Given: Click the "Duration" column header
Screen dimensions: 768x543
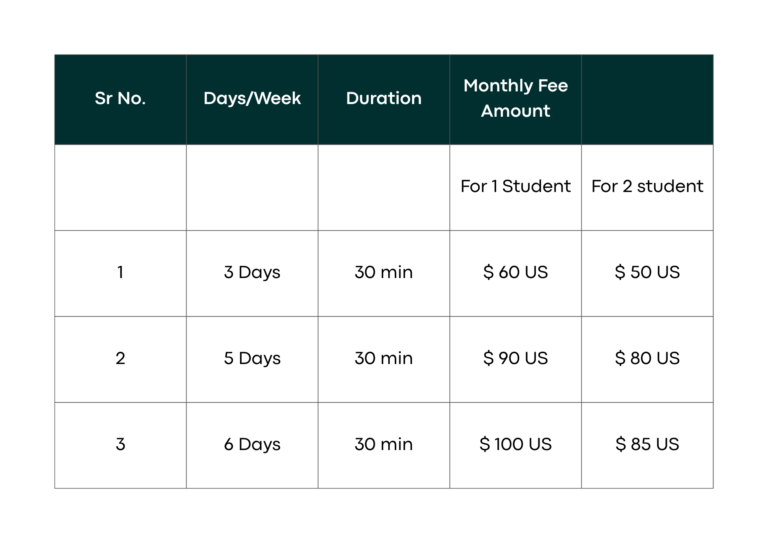Looking at the screenshot, I should (x=384, y=99).
